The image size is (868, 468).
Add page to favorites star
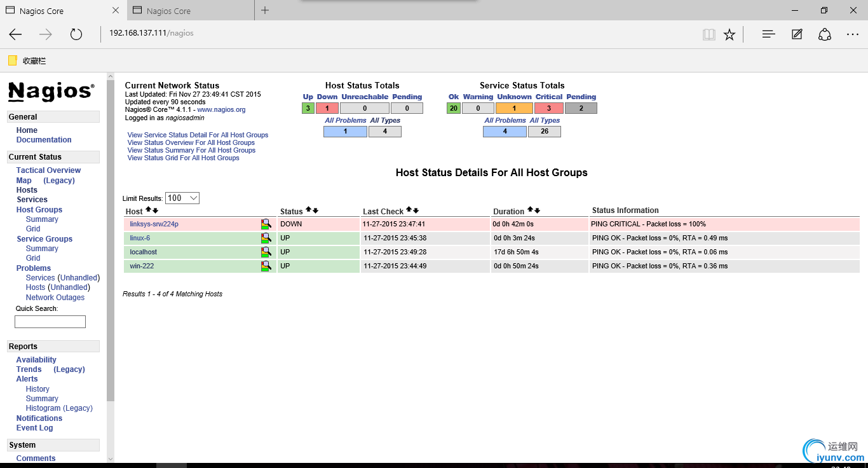(x=729, y=34)
